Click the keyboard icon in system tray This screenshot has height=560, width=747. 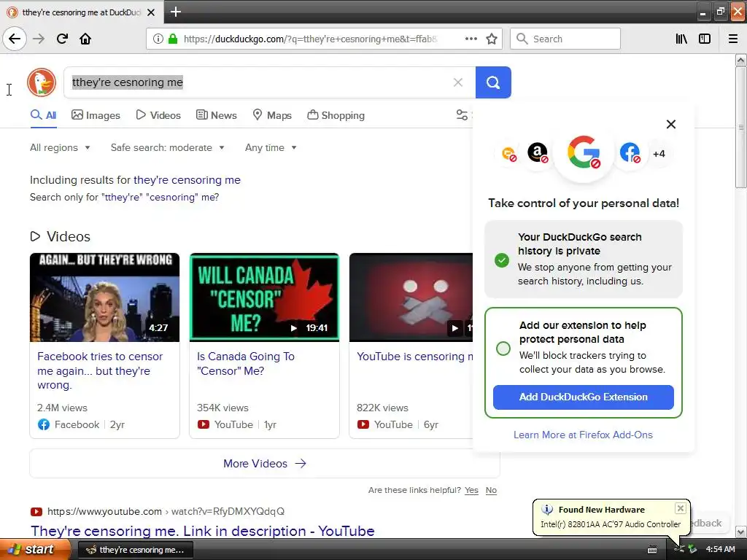[x=652, y=550]
